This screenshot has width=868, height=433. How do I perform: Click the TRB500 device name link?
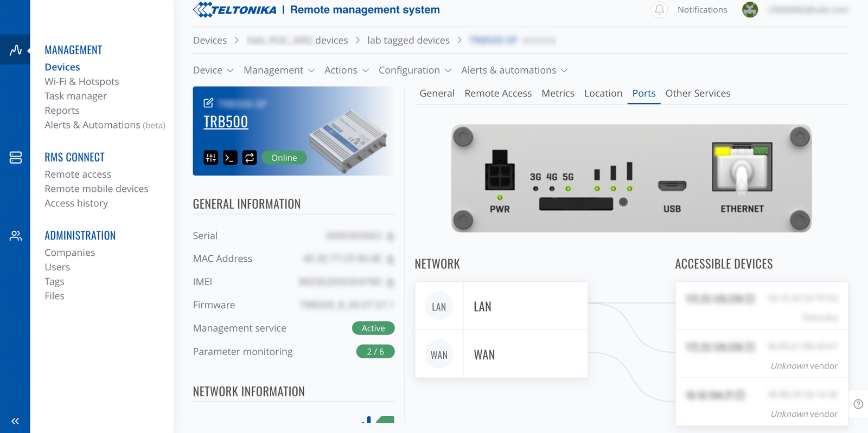point(226,122)
